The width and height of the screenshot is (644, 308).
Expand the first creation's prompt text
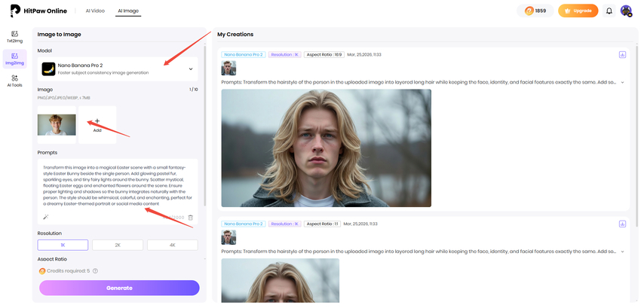[x=623, y=82]
